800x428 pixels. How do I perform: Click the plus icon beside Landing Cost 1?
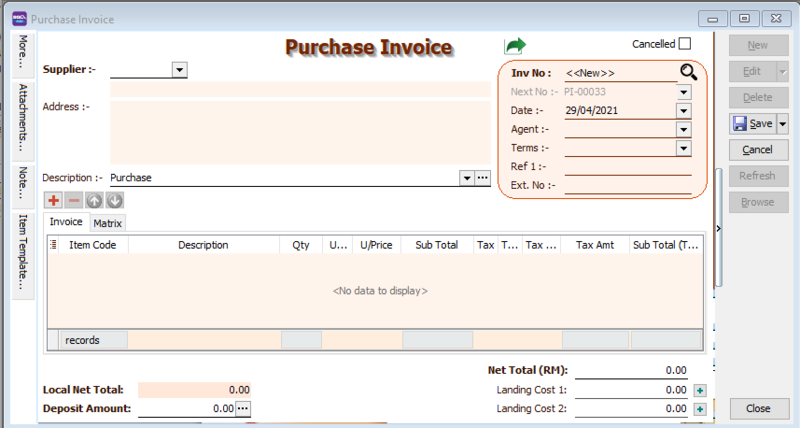pyautogui.click(x=700, y=390)
